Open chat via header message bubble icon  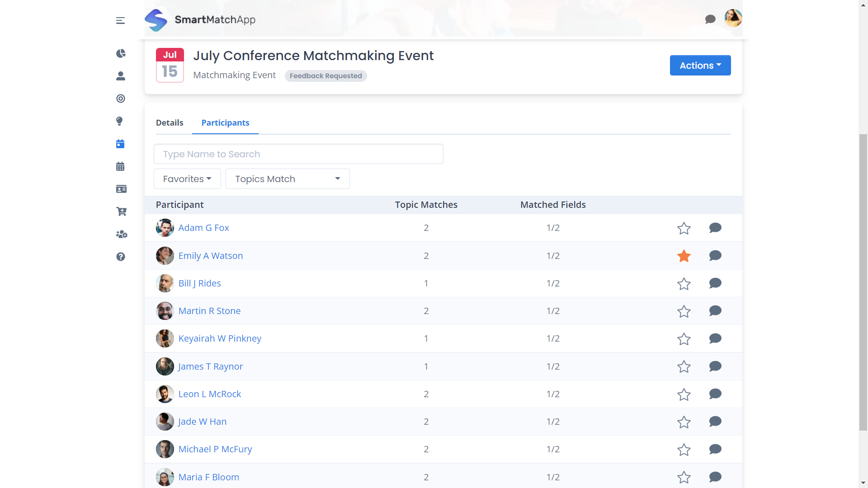710,19
